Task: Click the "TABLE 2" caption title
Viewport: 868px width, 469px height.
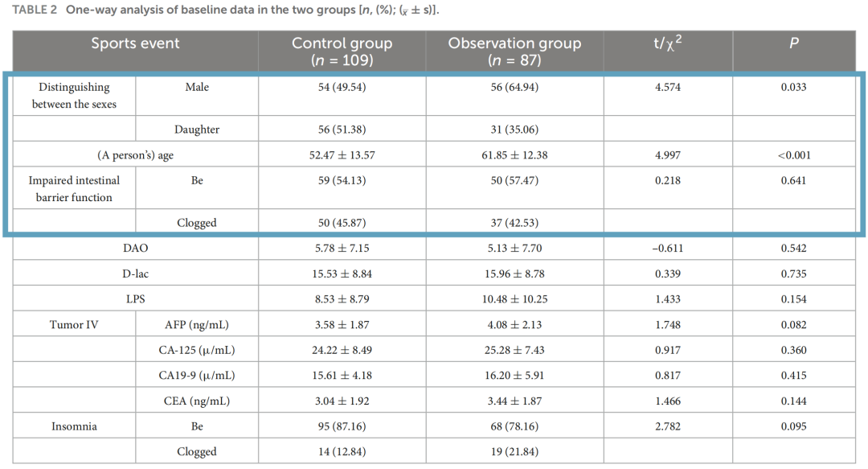Action: pos(35,10)
